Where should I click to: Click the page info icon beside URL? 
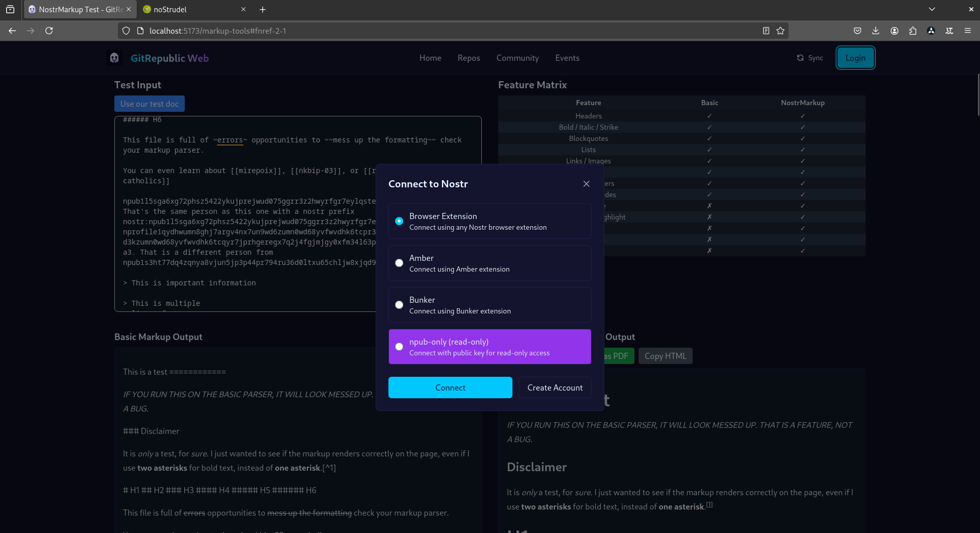pyautogui.click(x=140, y=31)
